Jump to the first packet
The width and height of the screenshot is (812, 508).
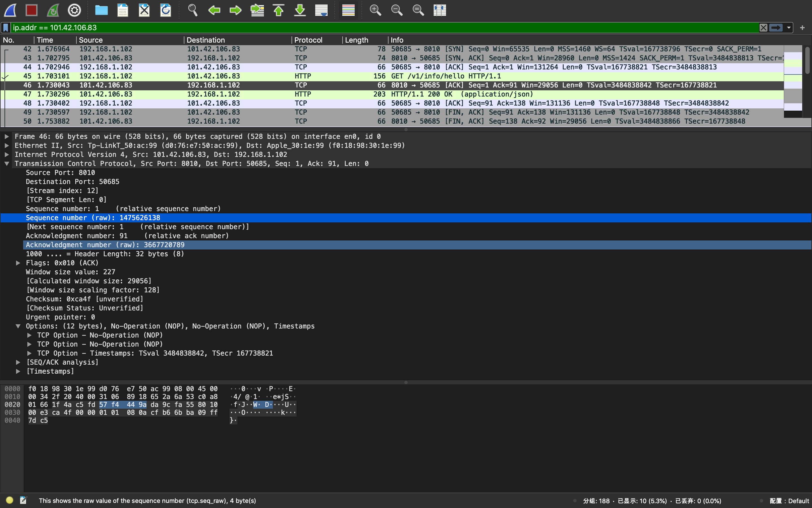click(279, 10)
